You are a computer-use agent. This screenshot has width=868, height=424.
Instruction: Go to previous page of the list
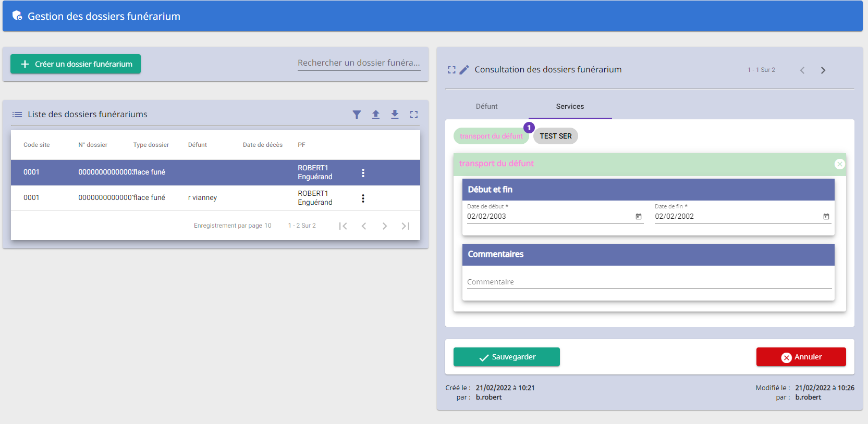(364, 226)
